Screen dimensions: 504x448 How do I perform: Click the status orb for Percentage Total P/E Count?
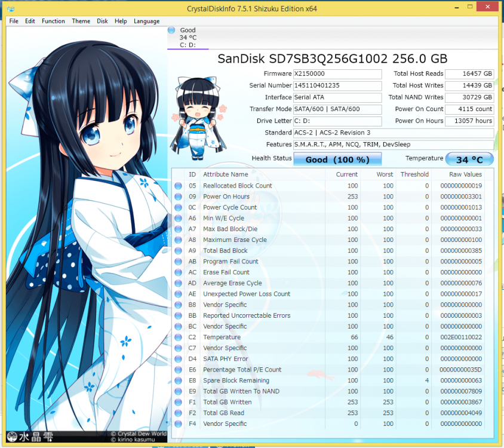coord(178,370)
